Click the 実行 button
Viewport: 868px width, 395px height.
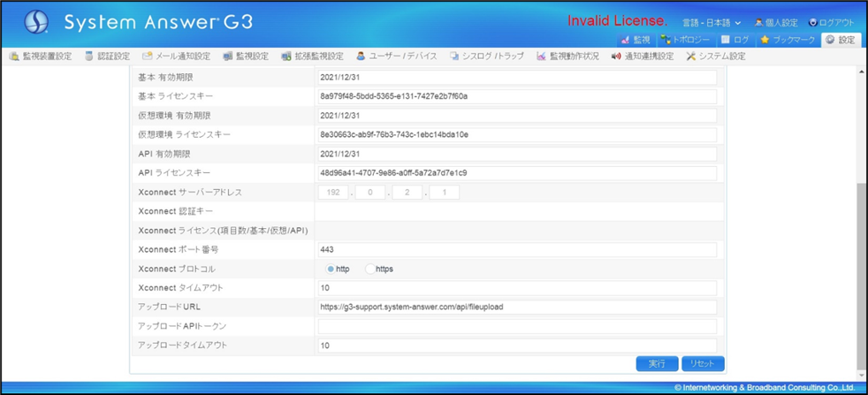[x=657, y=364]
